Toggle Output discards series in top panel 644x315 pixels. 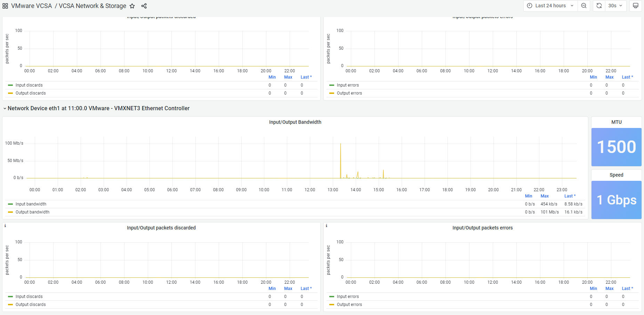tap(31, 93)
